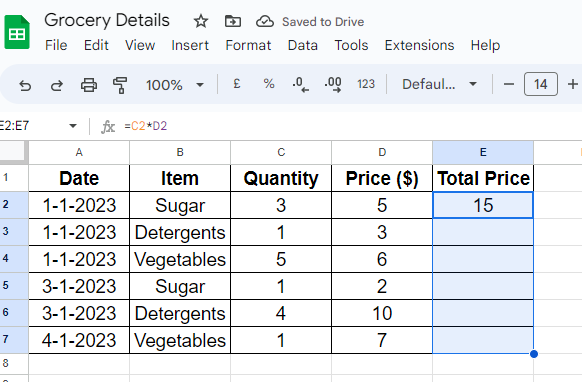Image resolution: width=582 pixels, height=382 pixels.
Task: Expand the Default font dropdown
Action: (439, 84)
